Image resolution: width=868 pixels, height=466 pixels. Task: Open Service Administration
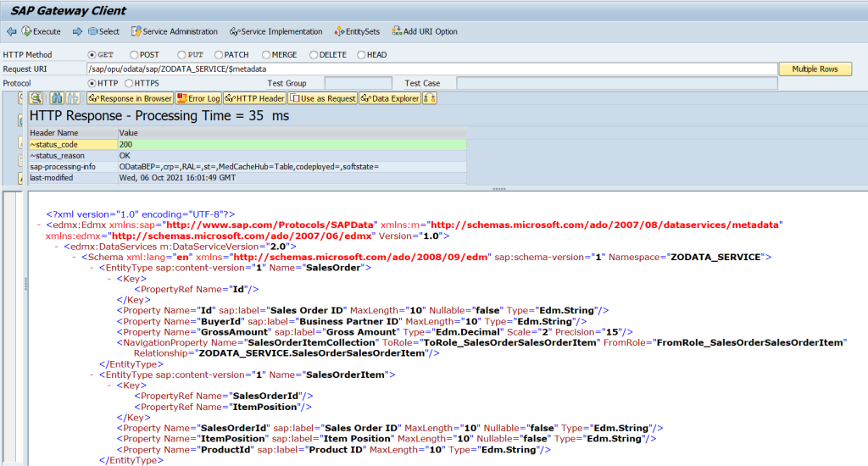tap(175, 31)
